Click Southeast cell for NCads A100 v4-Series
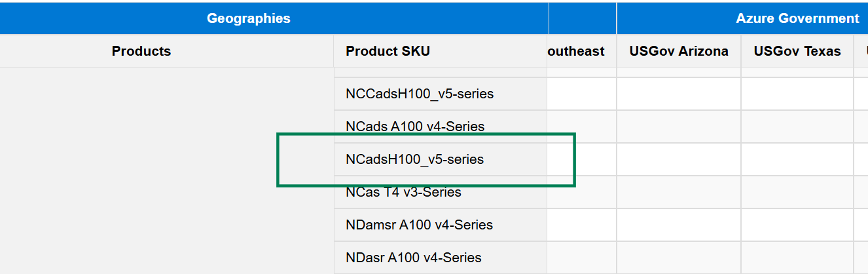Viewport: 868px width, 274px height. [582, 127]
